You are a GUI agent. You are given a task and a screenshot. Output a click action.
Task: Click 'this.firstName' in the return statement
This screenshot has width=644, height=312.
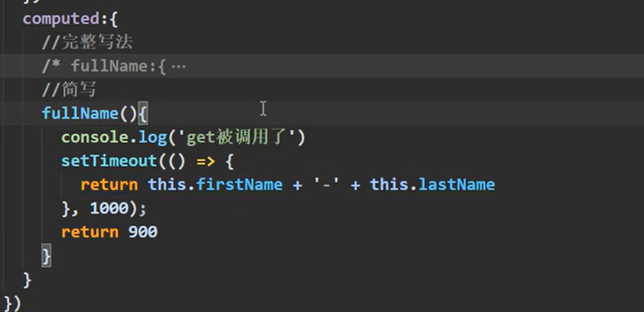tap(215, 184)
